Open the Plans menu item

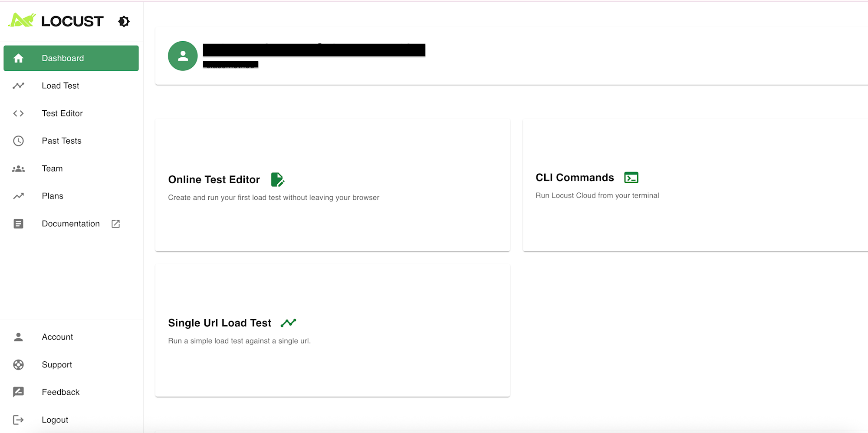pos(53,196)
